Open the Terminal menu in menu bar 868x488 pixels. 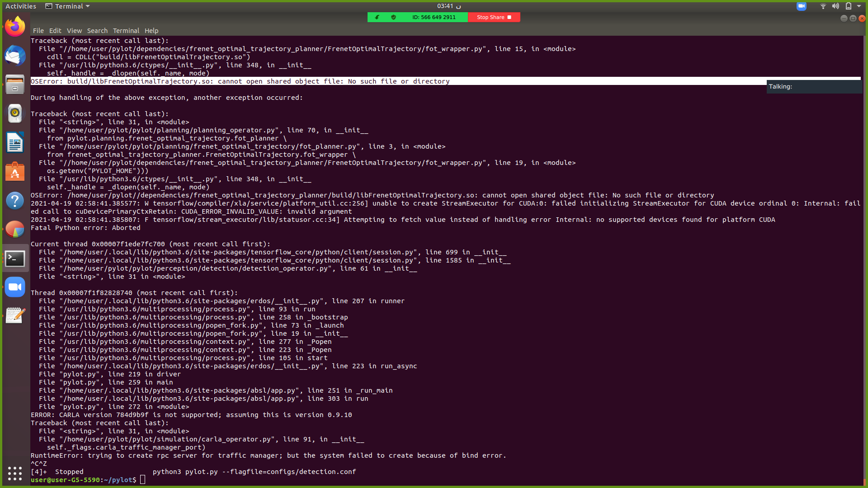tap(126, 31)
